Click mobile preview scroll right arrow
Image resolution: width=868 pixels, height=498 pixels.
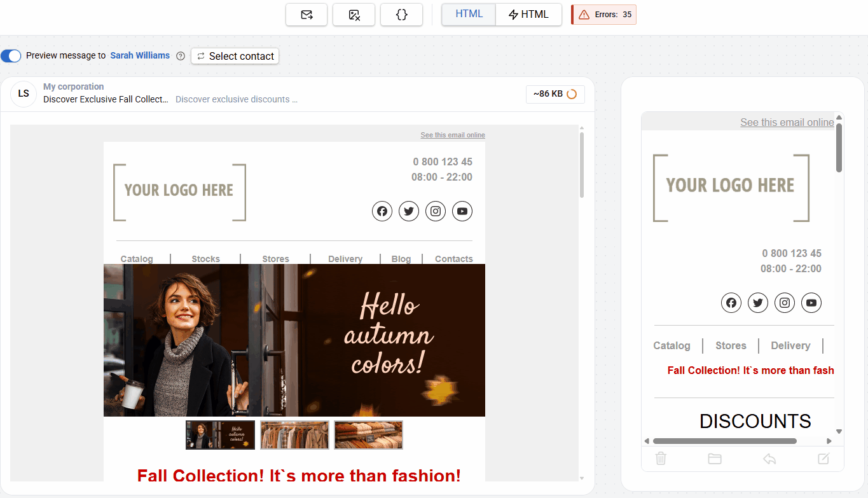pos(829,441)
